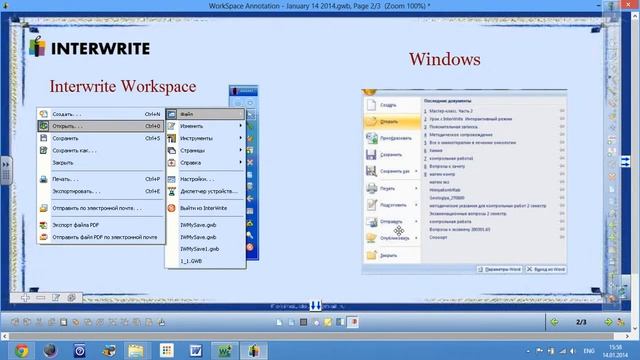The image size is (640, 360).
Task: Expand the left side panel tab with double arrows
Action: [x=6, y=170]
